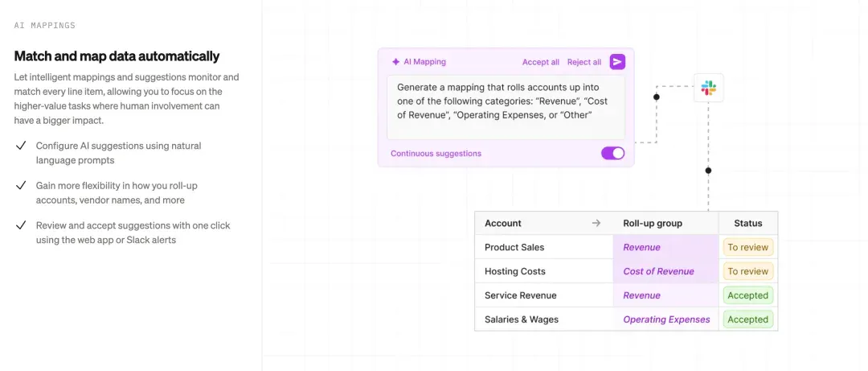Click checkmark beside Review and accept suggestions
This screenshot has width=868, height=371.
pos(21,225)
